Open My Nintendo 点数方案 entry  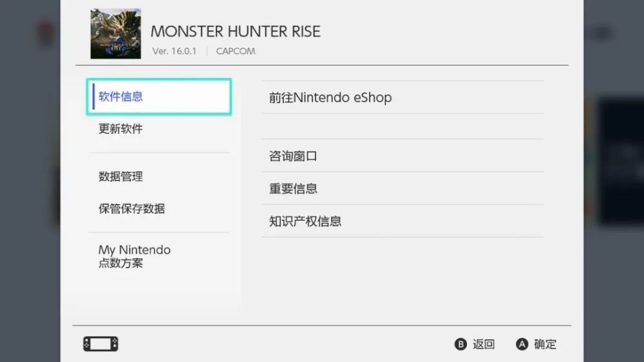coord(135,256)
